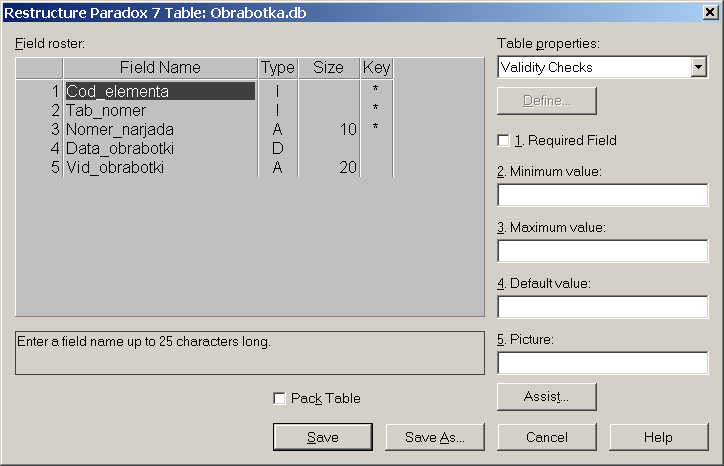Click row number 4 in field roster
Screen dimensions: 724x466
pyautogui.click(x=55, y=148)
